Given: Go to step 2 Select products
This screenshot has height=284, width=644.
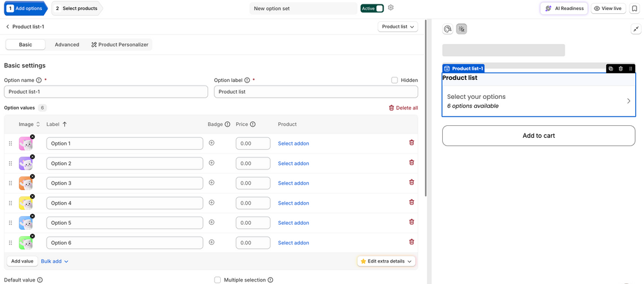Looking at the screenshot, I should (76, 8).
